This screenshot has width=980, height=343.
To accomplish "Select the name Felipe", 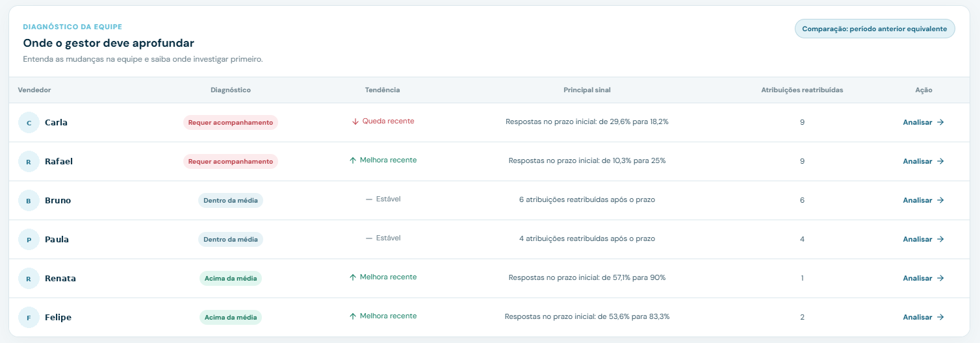I will (x=58, y=318).
